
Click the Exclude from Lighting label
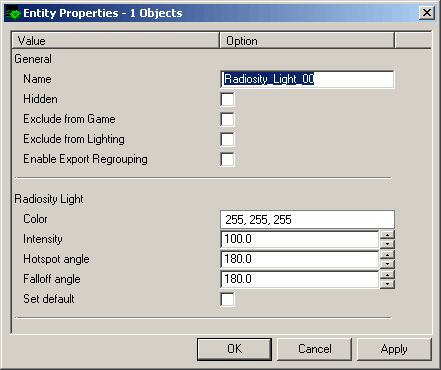point(74,139)
